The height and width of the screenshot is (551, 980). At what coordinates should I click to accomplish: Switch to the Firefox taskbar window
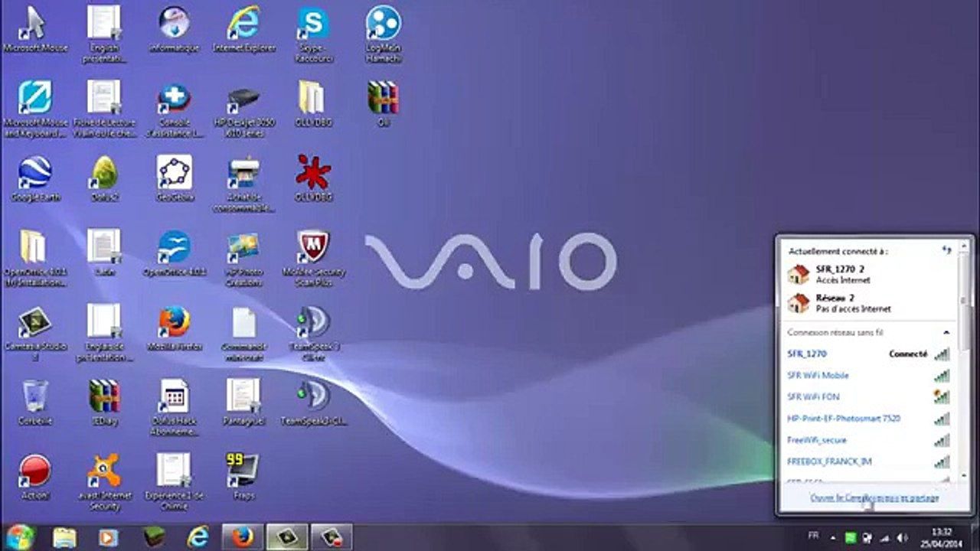(242, 537)
